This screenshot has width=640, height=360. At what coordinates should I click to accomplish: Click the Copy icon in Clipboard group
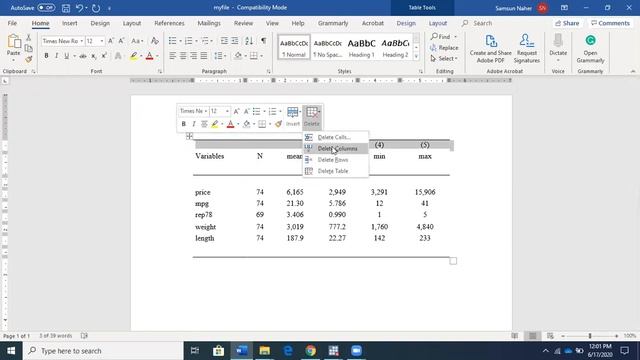29,49
